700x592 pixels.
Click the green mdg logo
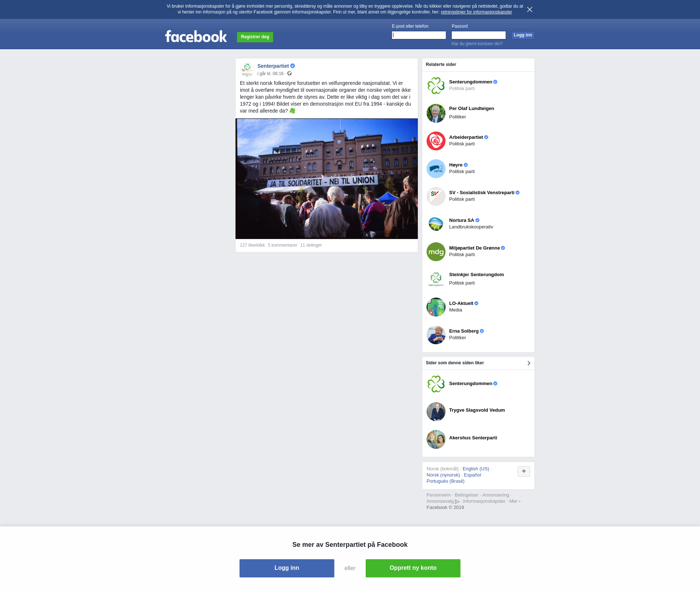coord(436,252)
